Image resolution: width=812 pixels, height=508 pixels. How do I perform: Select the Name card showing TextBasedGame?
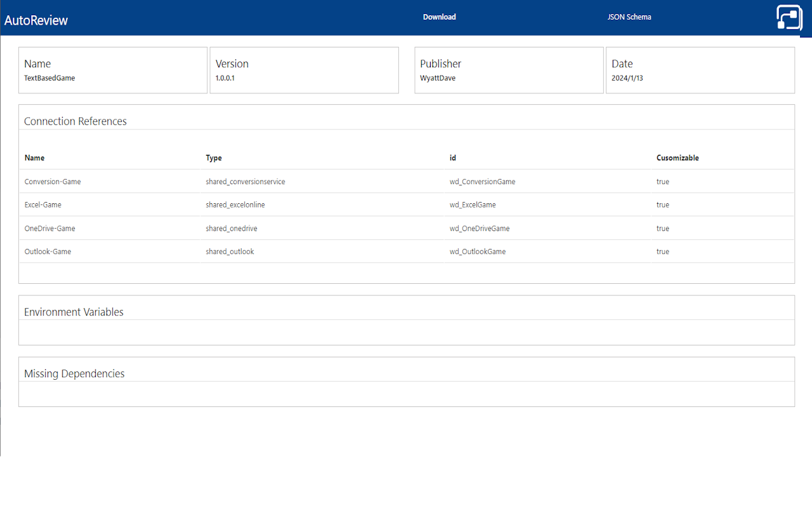click(113, 70)
